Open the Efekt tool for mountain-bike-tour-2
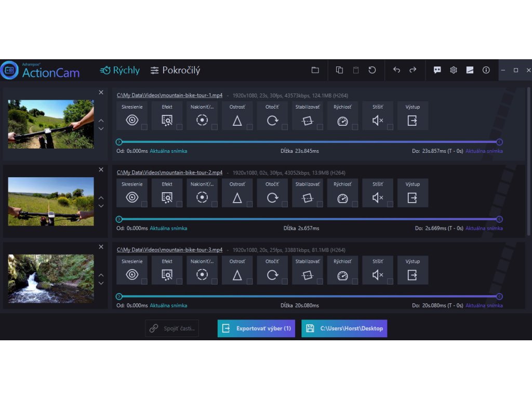 [x=167, y=197]
